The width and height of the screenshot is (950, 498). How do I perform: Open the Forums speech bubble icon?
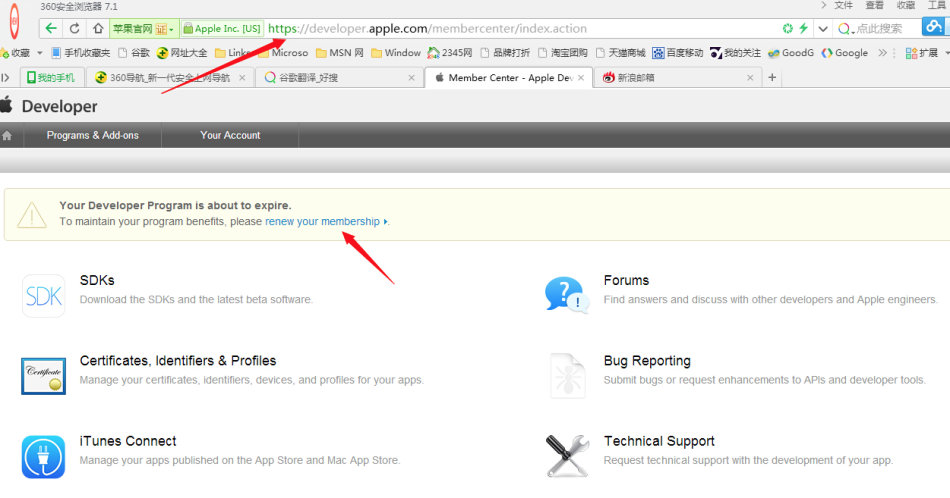tap(566, 294)
